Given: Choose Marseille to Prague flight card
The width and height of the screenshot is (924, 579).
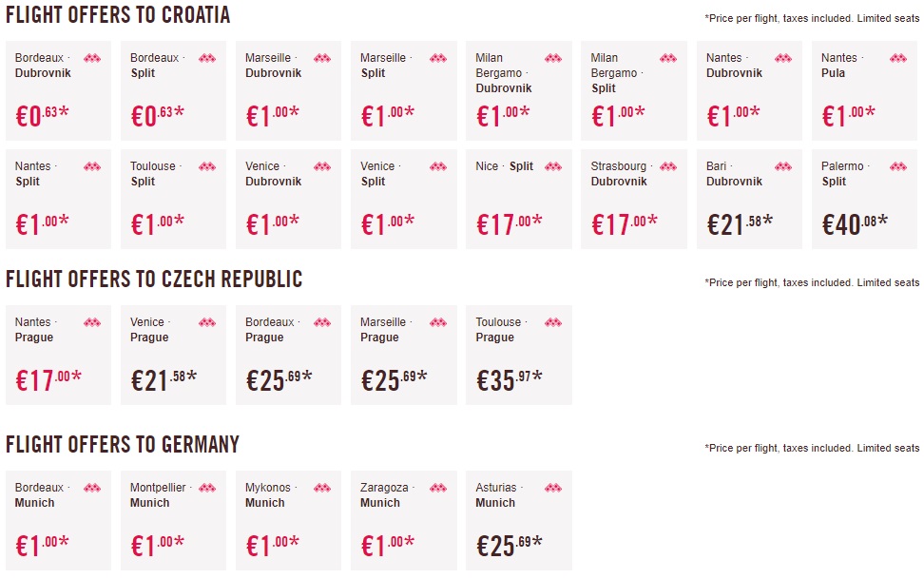Looking at the screenshot, I should click(403, 355).
